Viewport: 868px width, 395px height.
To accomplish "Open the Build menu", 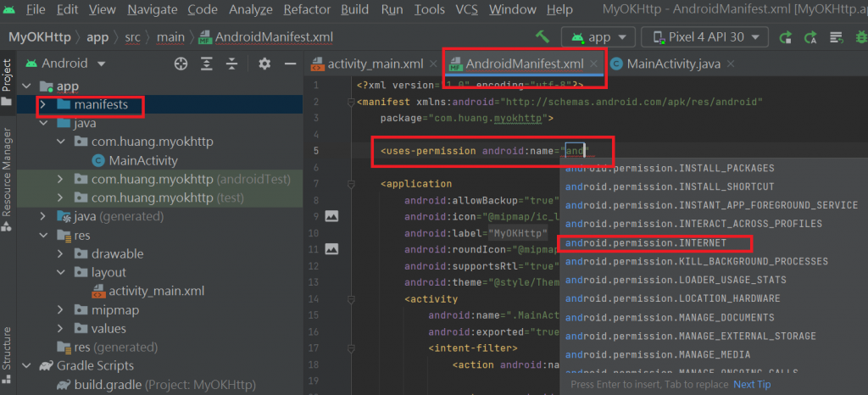I will click(355, 9).
